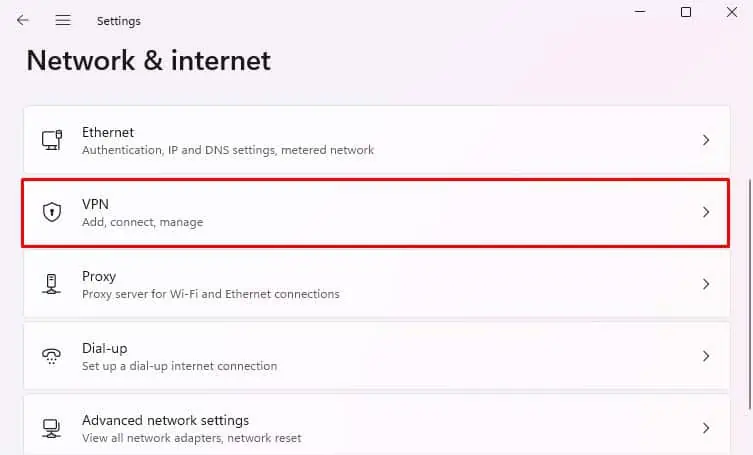Click the back arrow icon
753x455 pixels.
(23, 20)
